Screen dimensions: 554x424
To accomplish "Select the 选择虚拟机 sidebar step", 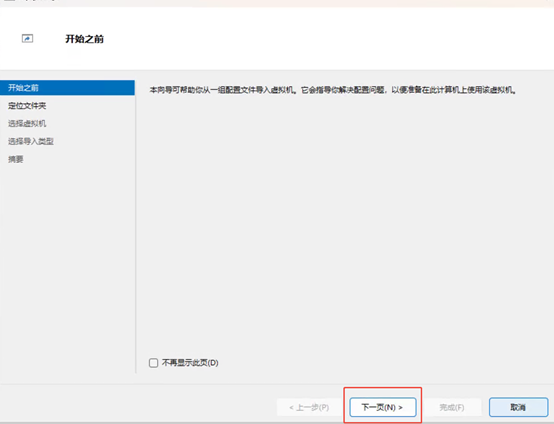I will pyautogui.click(x=27, y=123).
